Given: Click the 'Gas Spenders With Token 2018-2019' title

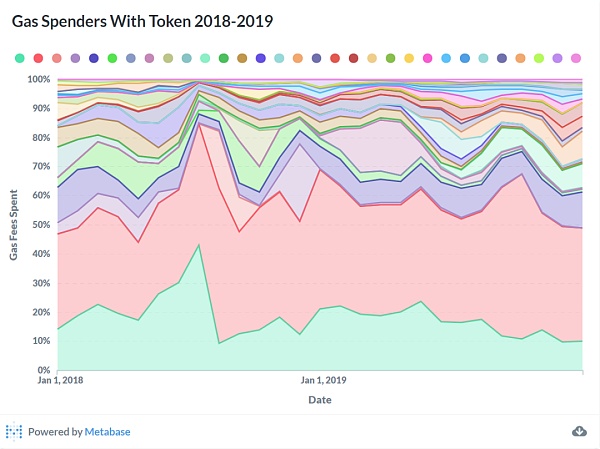Looking at the screenshot, I should pyautogui.click(x=142, y=20).
